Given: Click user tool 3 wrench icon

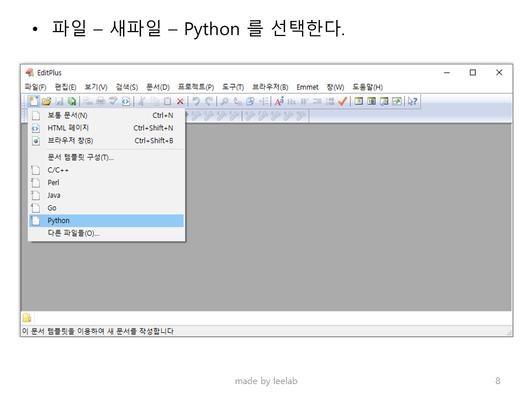Looking at the screenshot, I should 209,116.
